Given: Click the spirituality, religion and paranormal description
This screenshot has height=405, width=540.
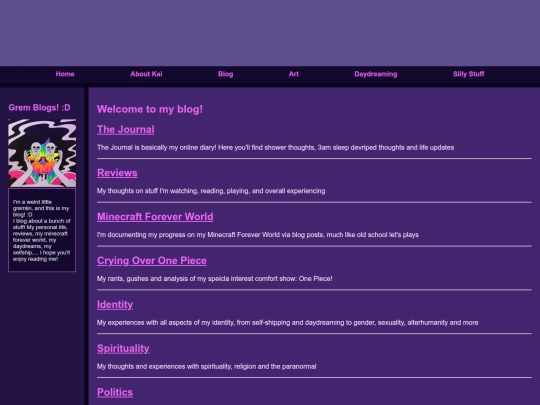Looking at the screenshot, I should click(206, 366).
